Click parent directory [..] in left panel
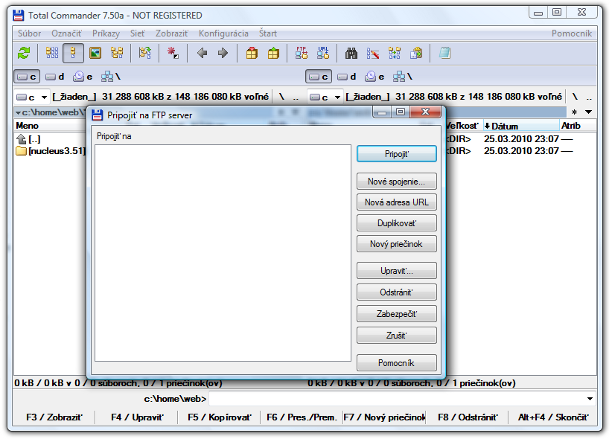This screenshot has height=439, width=612. click(28, 139)
